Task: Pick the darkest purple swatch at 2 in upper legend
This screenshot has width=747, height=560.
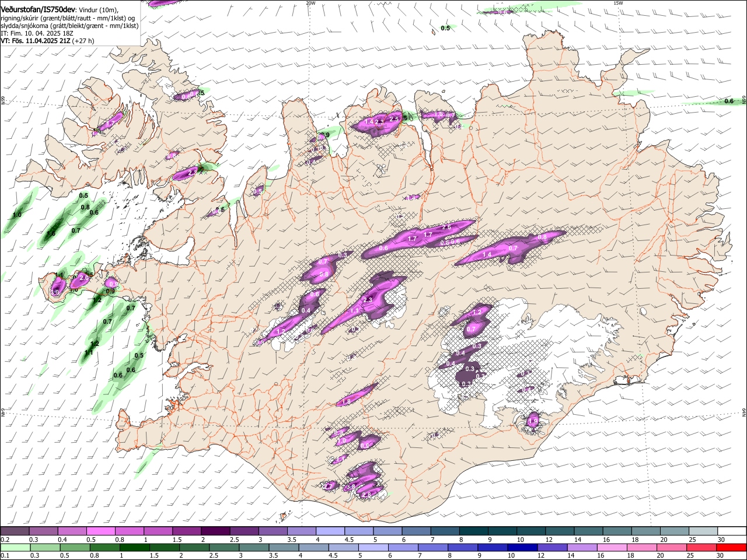Action: coord(215,531)
